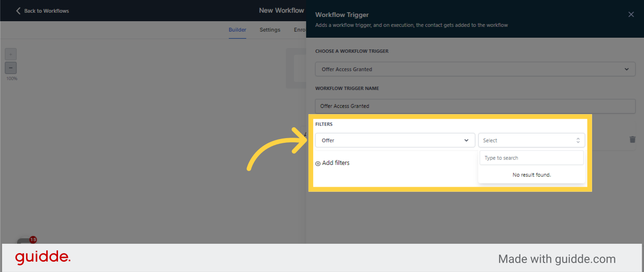Click the Type to search box
This screenshot has width=644, height=272.
(531, 158)
